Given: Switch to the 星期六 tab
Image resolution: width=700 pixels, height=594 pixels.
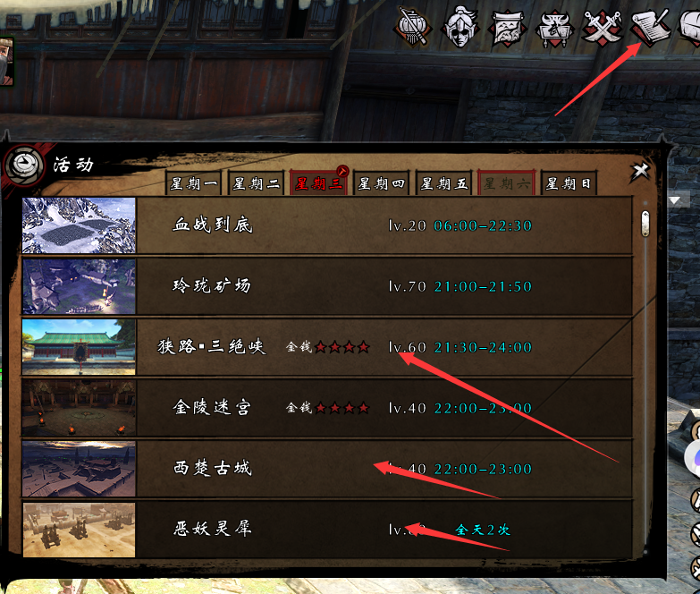Looking at the screenshot, I should [x=506, y=183].
